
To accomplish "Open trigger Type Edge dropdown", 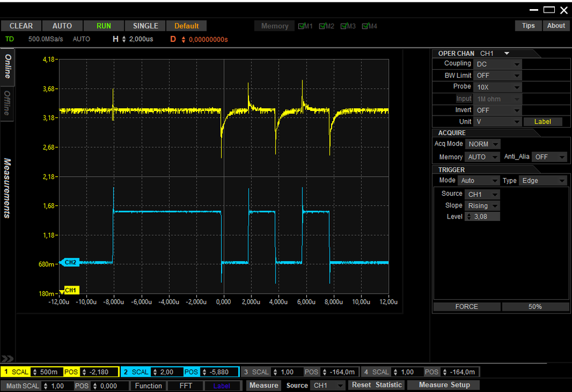I will [542, 180].
